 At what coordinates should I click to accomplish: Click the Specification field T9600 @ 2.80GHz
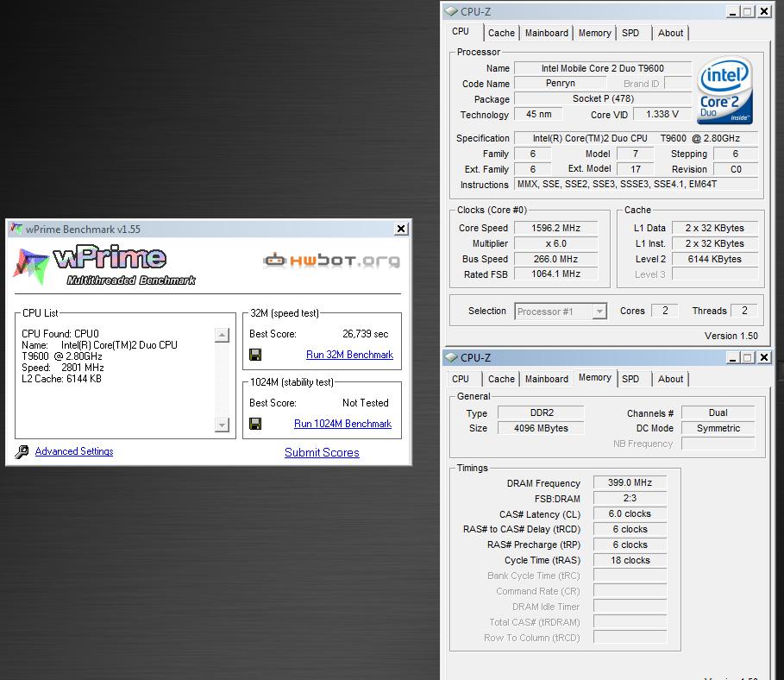(636, 138)
